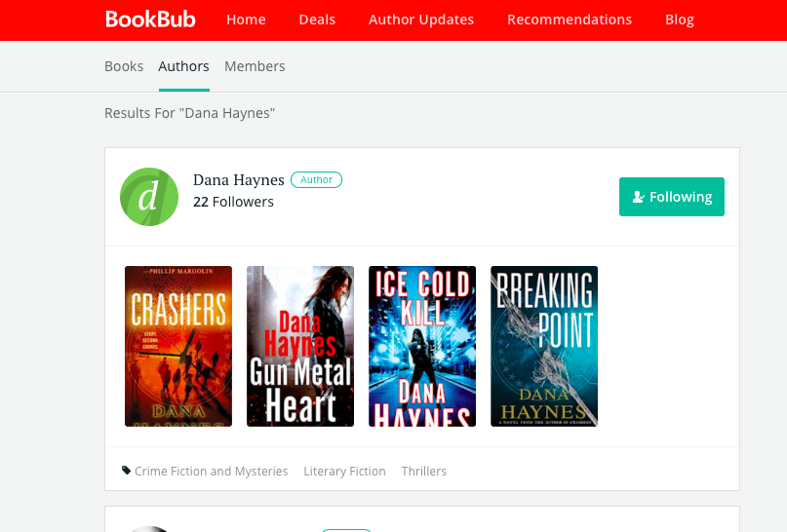The height and width of the screenshot is (532, 787).
Task: Open the Gun Metal Heart cover
Action: click(x=300, y=347)
